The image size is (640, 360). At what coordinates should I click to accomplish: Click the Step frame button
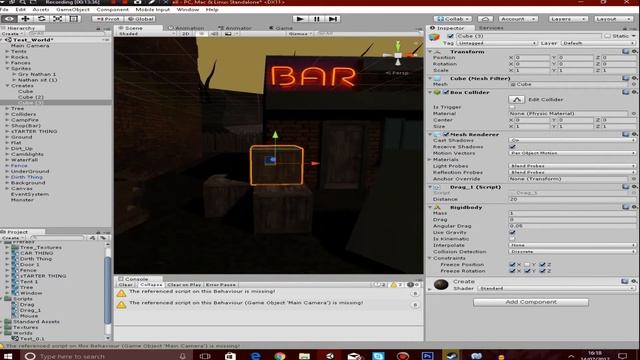click(333, 19)
